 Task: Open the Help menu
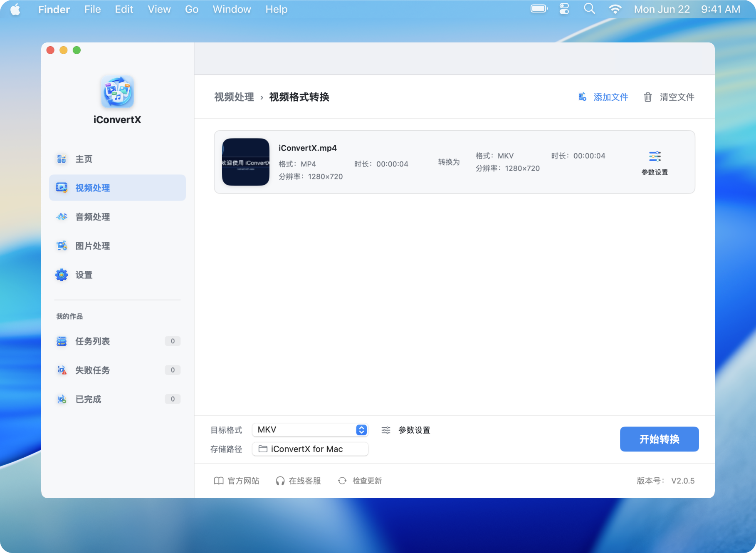coord(277,9)
